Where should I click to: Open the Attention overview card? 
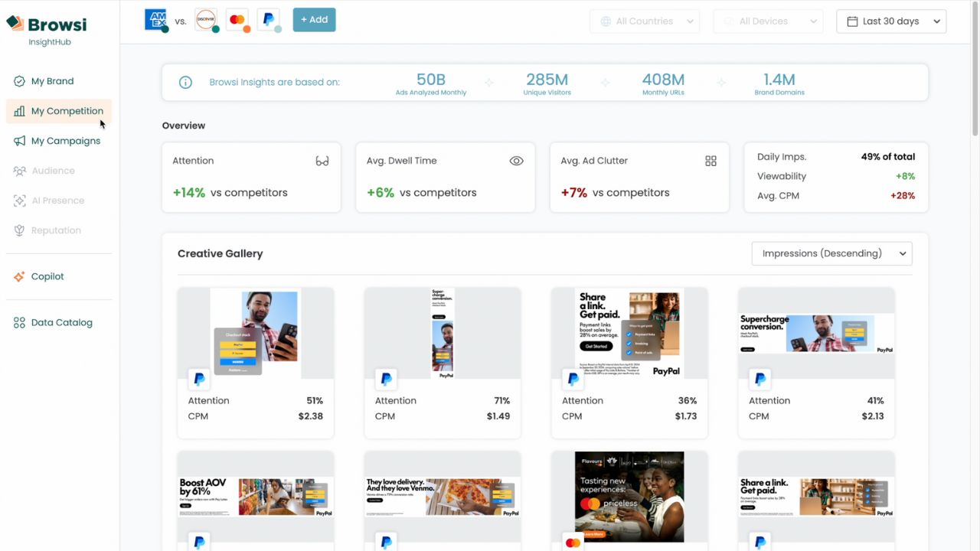point(251,177)
